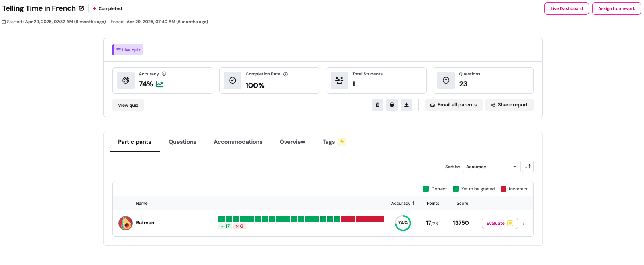Toggle the sort order direction button
This screenshot has height=265, width=644.
click(528, 167)
